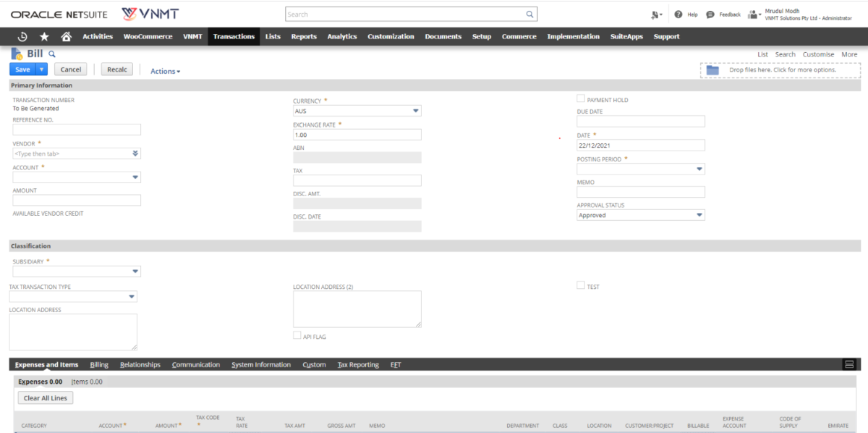Screen dimensions: 868x433
Task: Open the Currency dropdown showing AUS
Action: (x=415, y=111)
